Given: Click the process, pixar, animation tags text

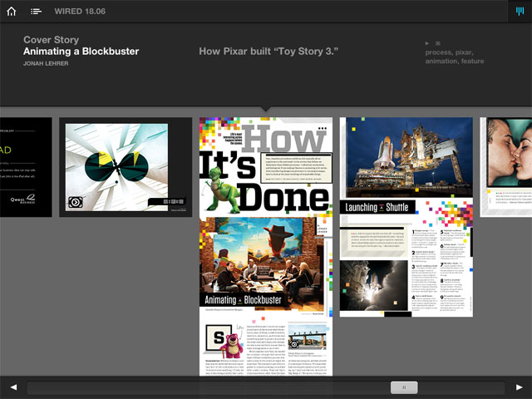Looking at the screenshot, I should tap(455, 57).
